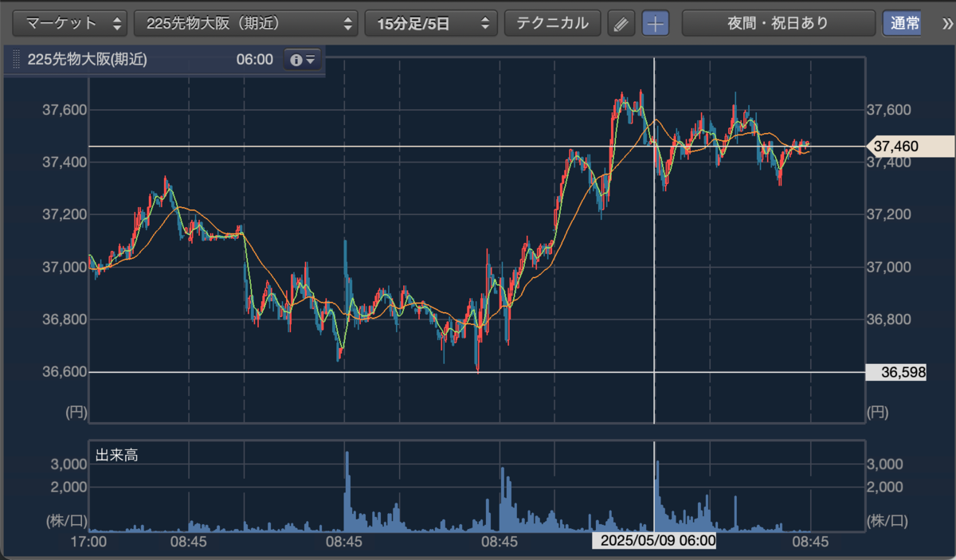The image size is (956, 560).
Task: Click the テクニカル button
Action: pyautogui.click(x=553, y=23)
